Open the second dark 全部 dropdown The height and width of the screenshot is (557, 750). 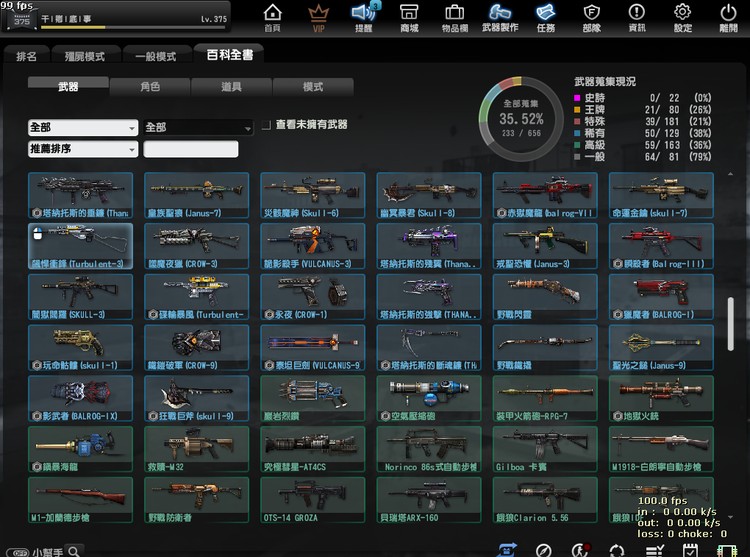pos(199,128)
